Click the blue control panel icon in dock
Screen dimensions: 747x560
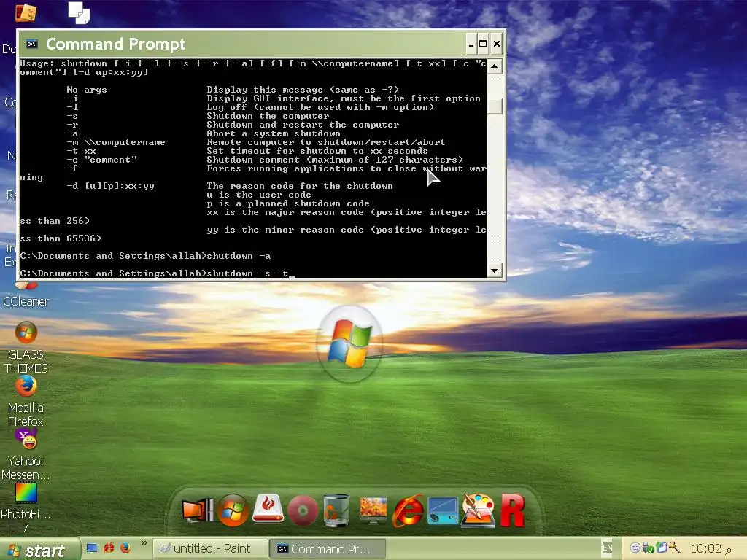click(x=443, y=510)
